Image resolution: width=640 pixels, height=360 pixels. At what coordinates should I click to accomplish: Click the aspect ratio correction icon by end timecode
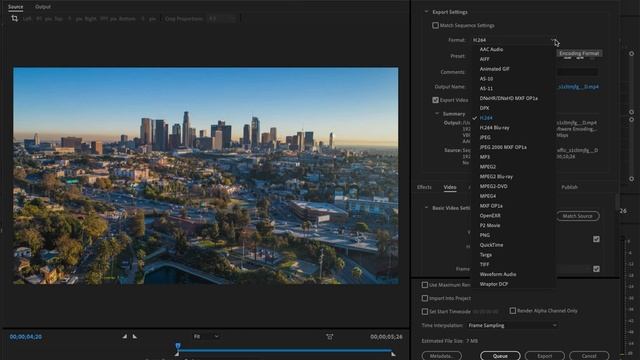329,336
